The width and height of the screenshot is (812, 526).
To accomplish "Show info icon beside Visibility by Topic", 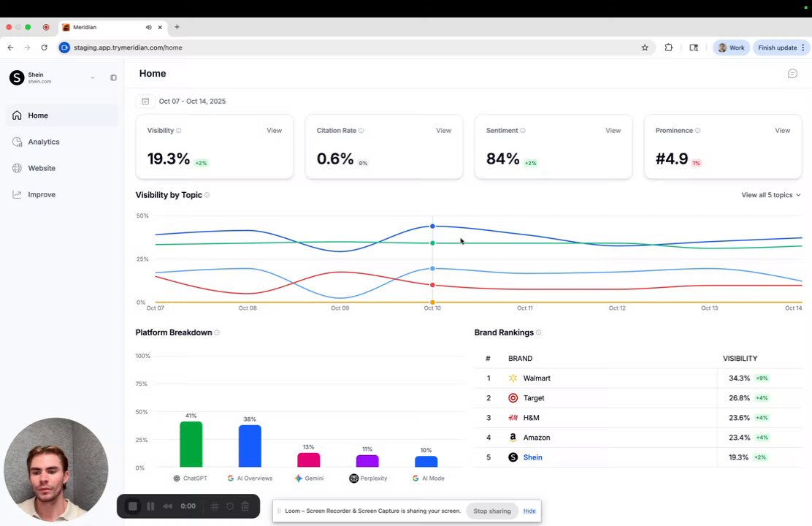I will (x=207, y=195).
